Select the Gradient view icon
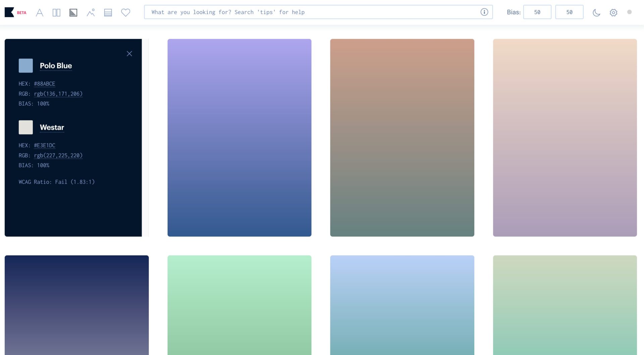The width and height of the screenshot is (644, 355). (x=73, y=13)
